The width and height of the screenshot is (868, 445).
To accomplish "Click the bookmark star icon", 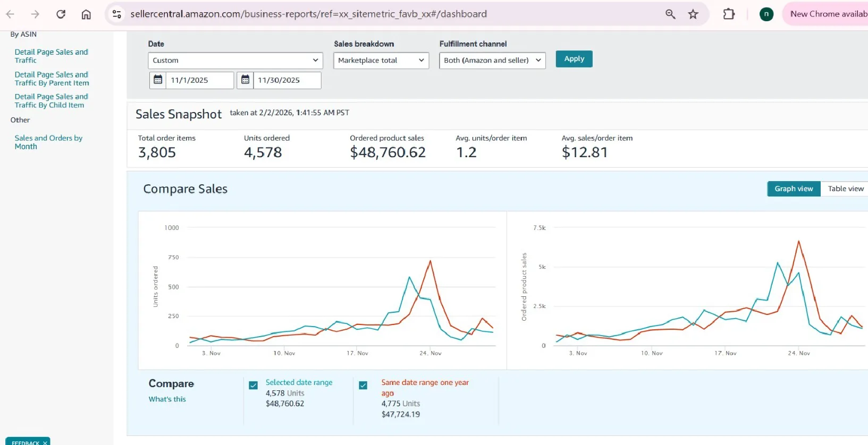I will tap(693, 14).
